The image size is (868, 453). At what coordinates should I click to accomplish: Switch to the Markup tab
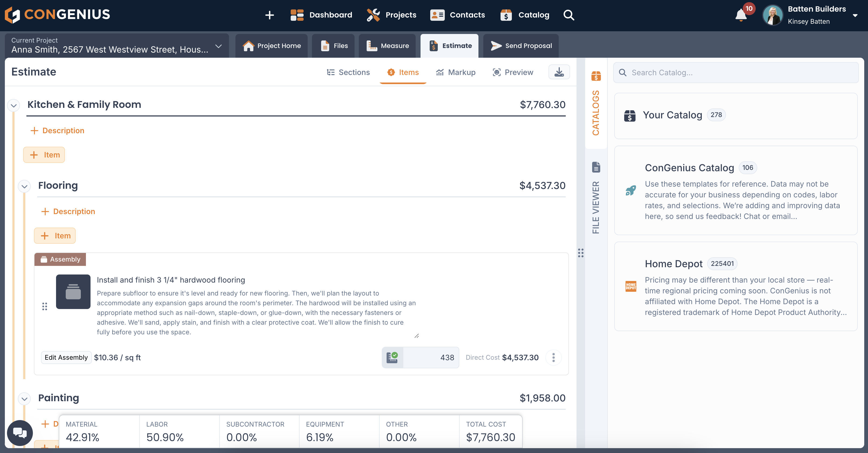[456, 72]
